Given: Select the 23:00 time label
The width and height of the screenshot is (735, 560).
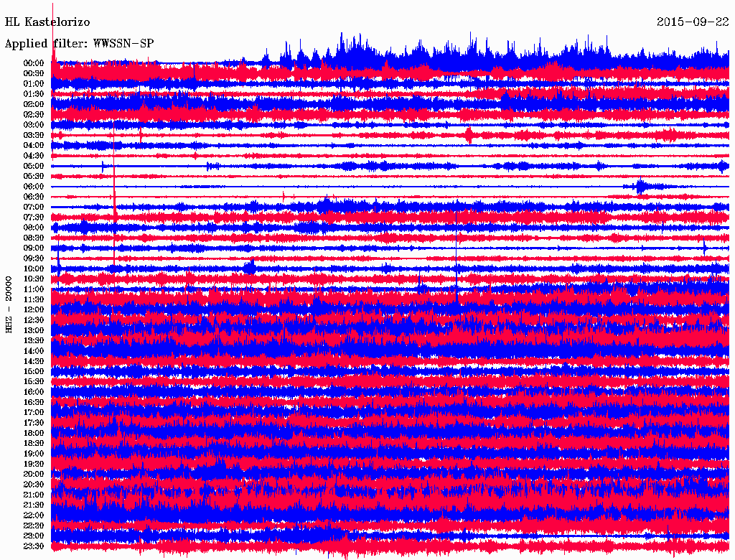Looking at the screenshot, I should tap(34, 536).
